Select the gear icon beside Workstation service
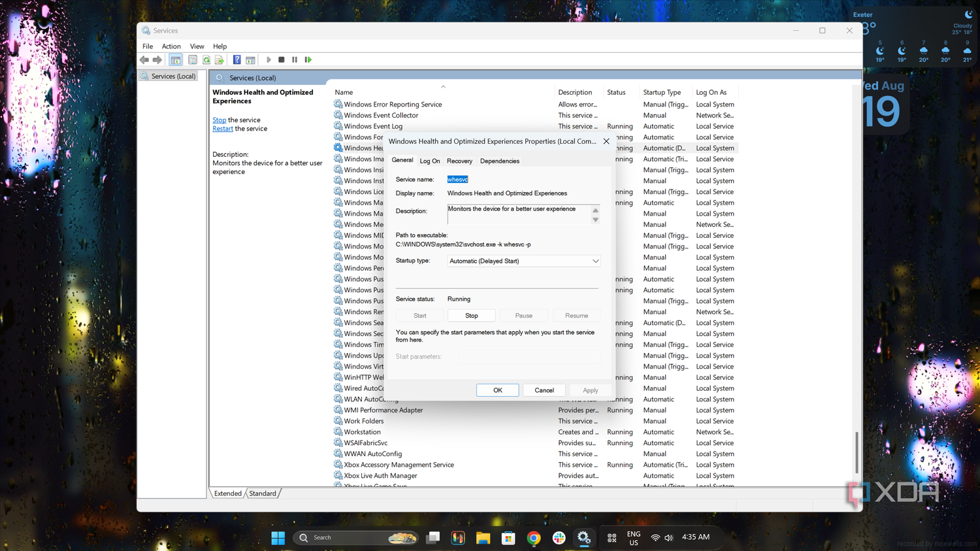Image resolution: width=980 pixels, height=551 pixels. click(338, 432)
